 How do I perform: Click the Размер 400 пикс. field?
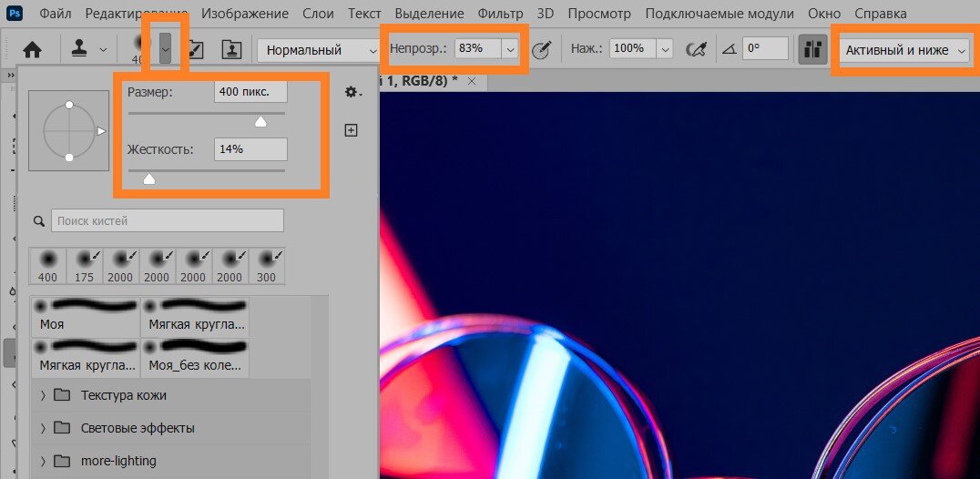click(250, 92)
